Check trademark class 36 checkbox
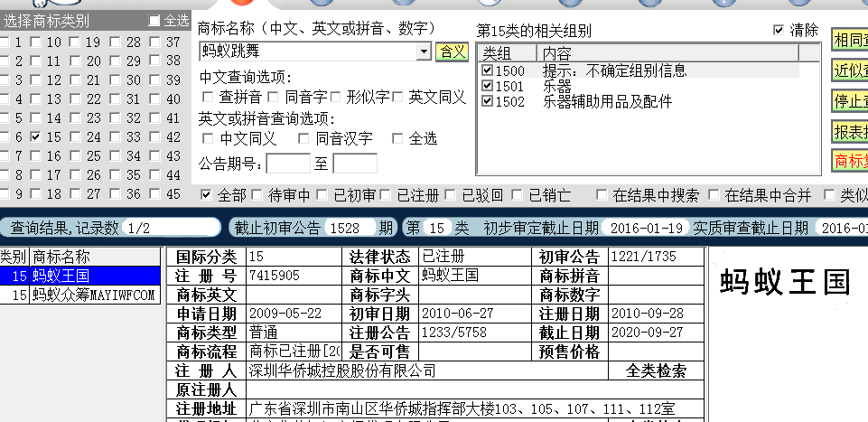 (115, 194)
